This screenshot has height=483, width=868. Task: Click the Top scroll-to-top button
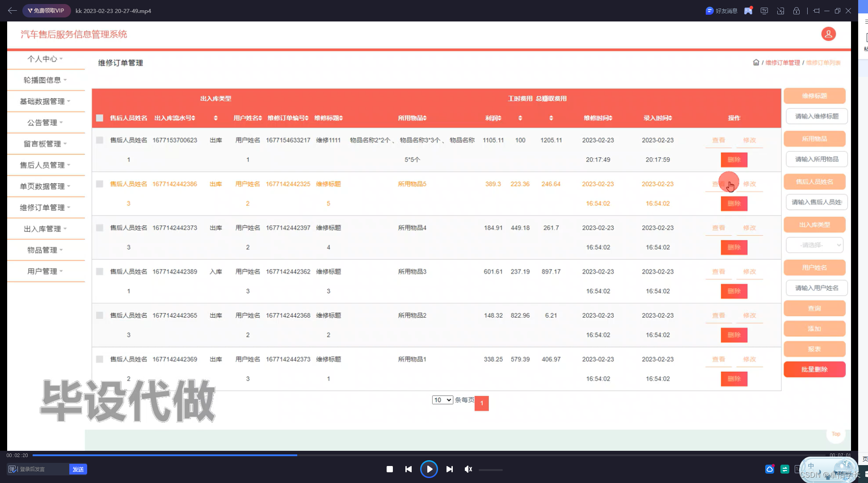[x=836, y=434]
